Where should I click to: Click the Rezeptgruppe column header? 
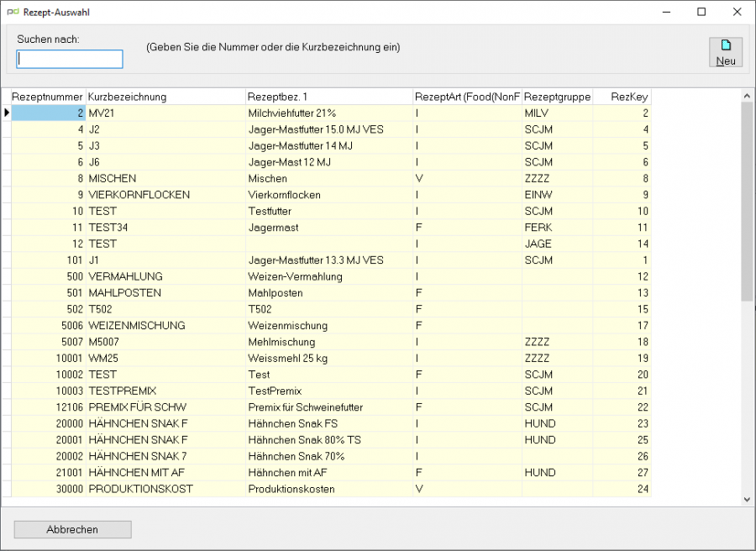(557, 97)
